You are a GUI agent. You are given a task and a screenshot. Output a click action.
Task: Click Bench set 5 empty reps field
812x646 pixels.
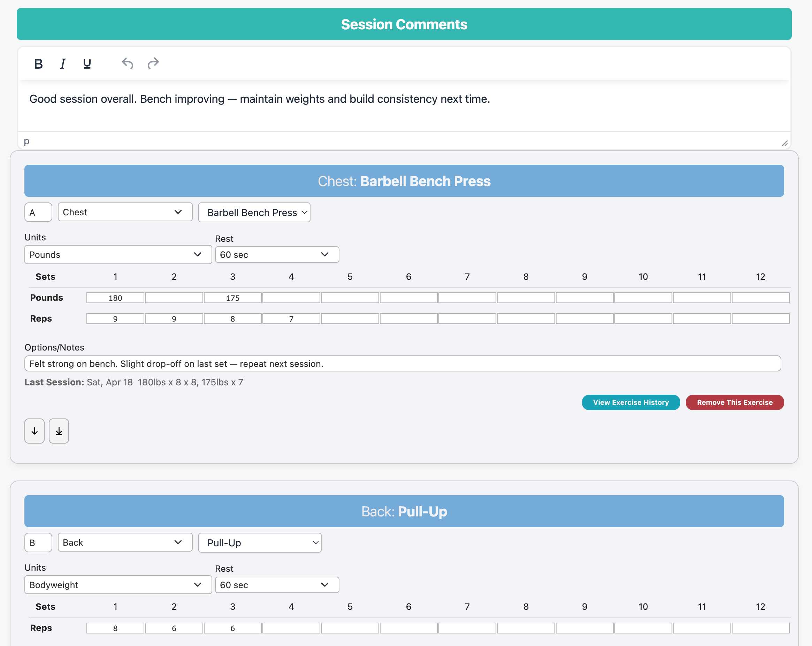click(350, 318)
